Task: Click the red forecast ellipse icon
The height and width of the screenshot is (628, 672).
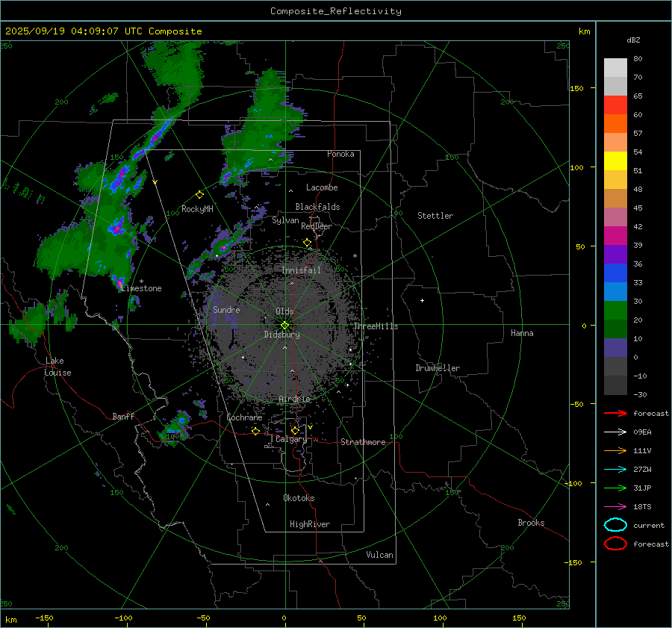Action: pyautogui.click(x=615, y=544)
